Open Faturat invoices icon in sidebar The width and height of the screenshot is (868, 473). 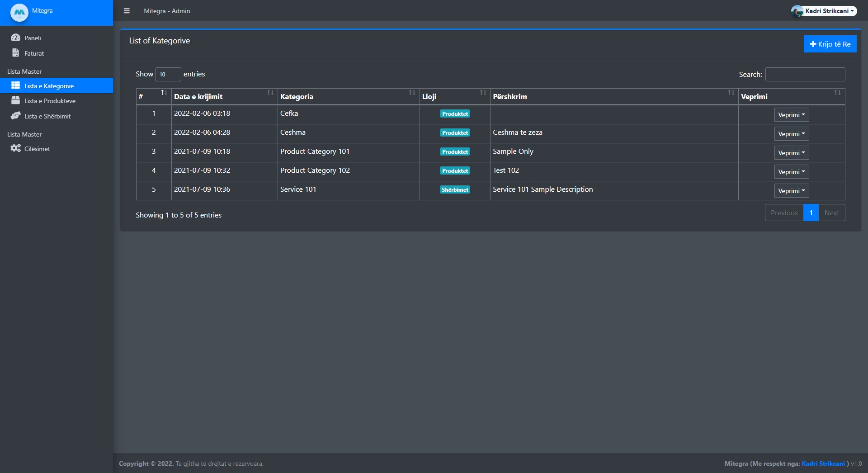pyautogui.click(x=15, y=53)
